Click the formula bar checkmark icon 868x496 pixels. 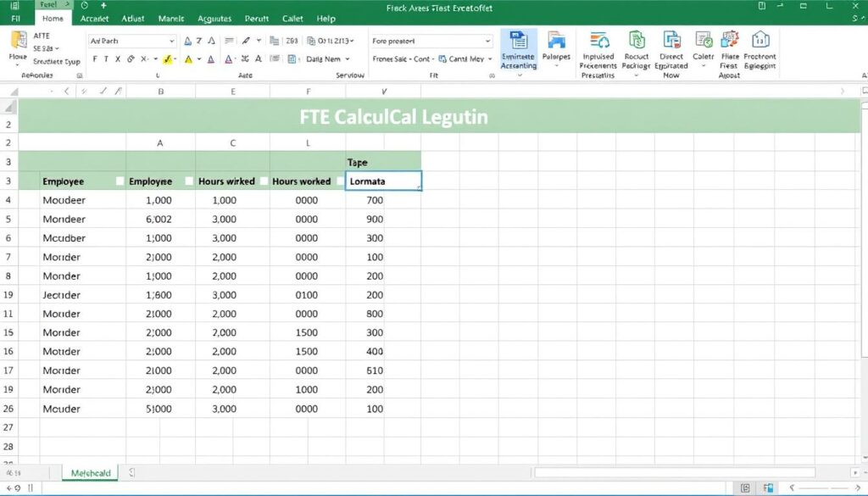tap(102, 92)
